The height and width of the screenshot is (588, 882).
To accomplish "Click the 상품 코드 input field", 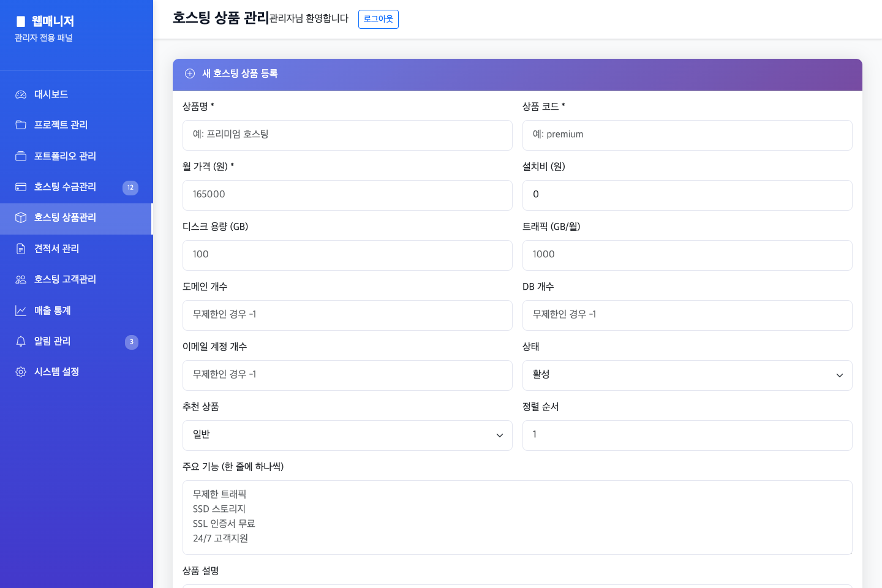I will point(687,135).
